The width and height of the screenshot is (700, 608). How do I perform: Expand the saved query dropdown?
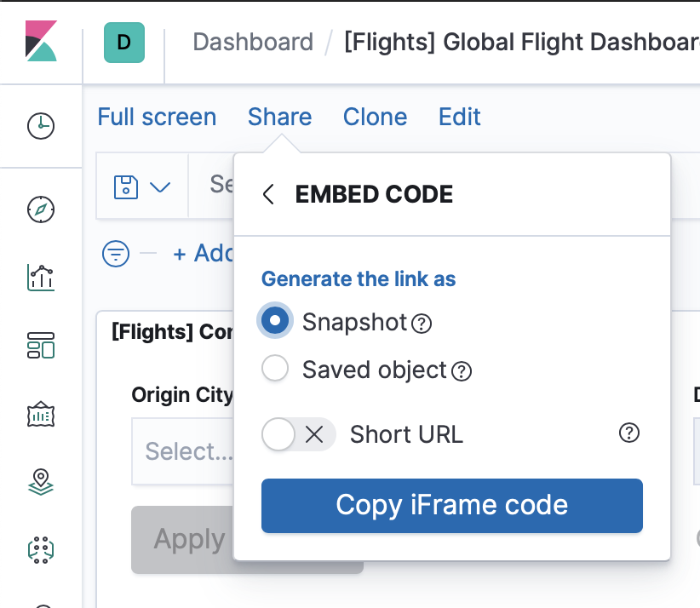[142, 186]
